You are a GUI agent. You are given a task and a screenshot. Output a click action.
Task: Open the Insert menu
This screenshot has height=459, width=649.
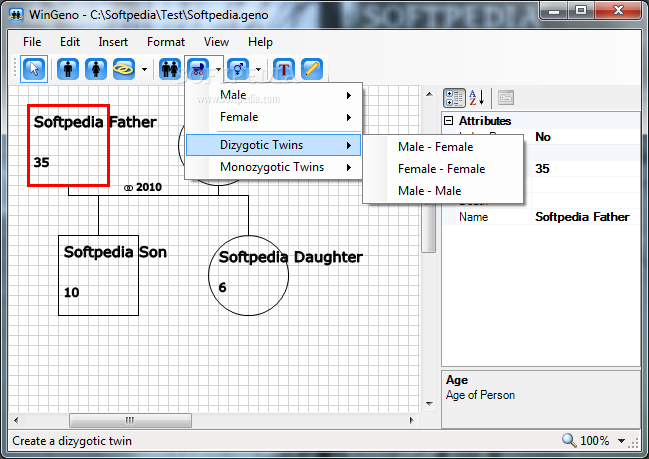113,42
